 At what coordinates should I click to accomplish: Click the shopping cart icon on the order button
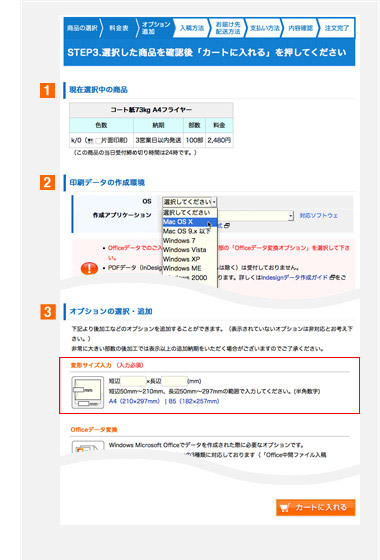(285, 508)
